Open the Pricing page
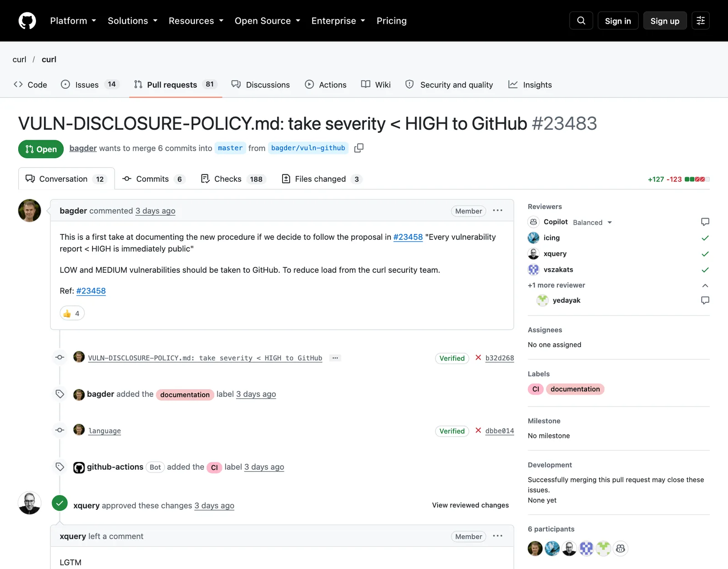Viewport: 728px width, 569px height. [392, 21]
